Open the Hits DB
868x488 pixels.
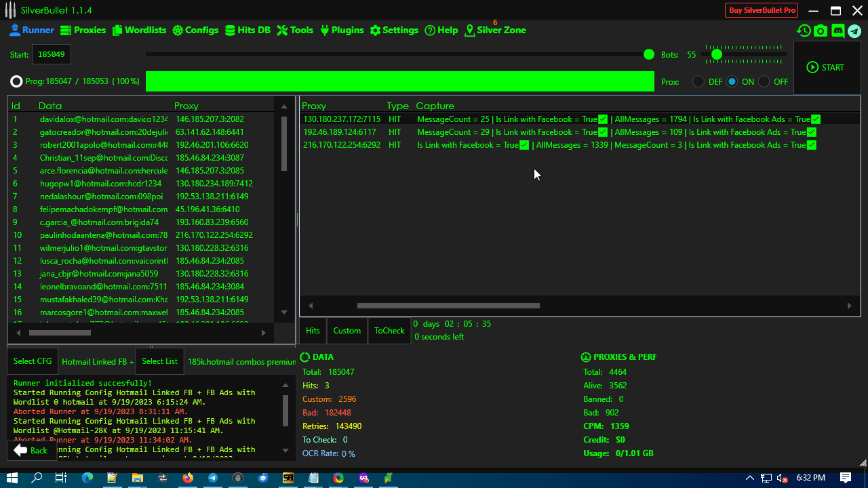[x=248, y=30]
